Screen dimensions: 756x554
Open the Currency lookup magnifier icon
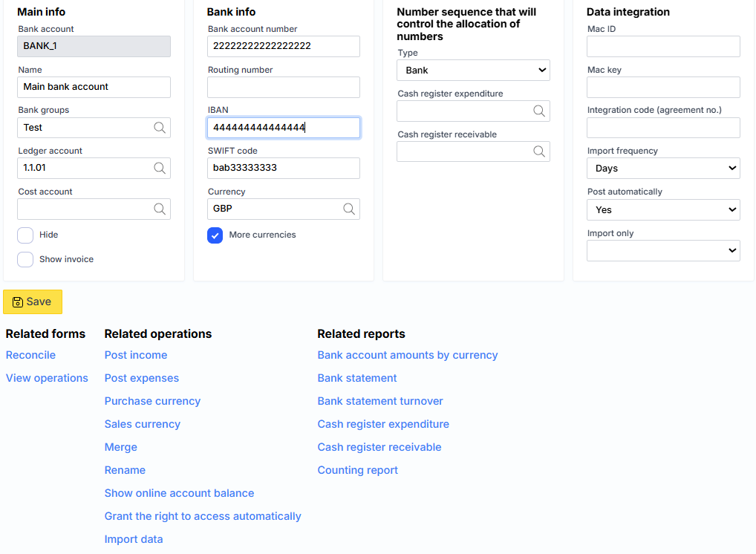pos(349,209)
